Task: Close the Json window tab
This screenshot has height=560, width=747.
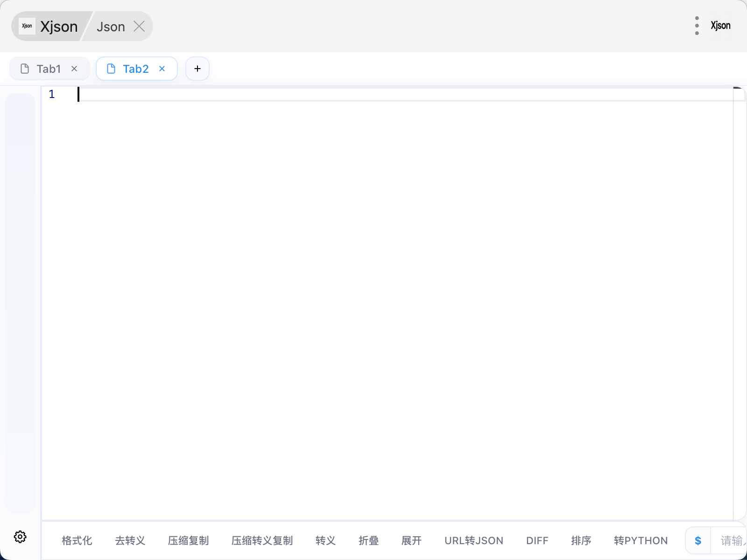Action: pos(139,26)
